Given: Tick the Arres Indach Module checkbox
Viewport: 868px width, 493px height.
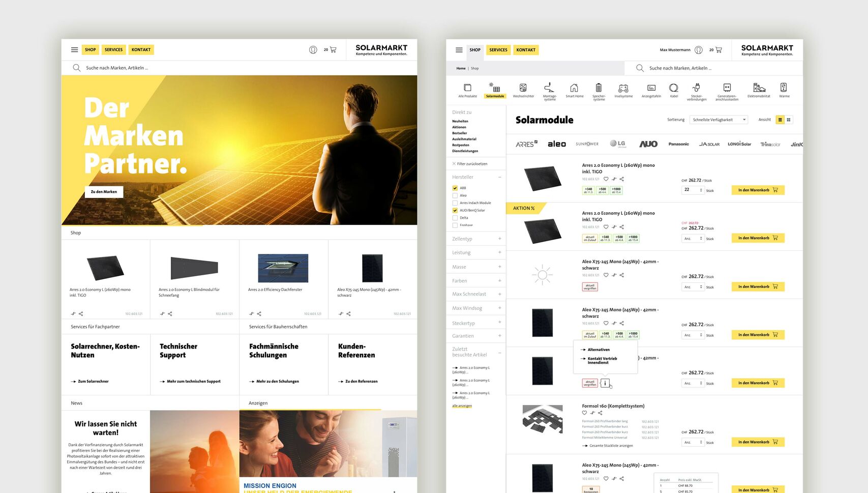Looking at the screenshot, I should click(x=455, y=203).
